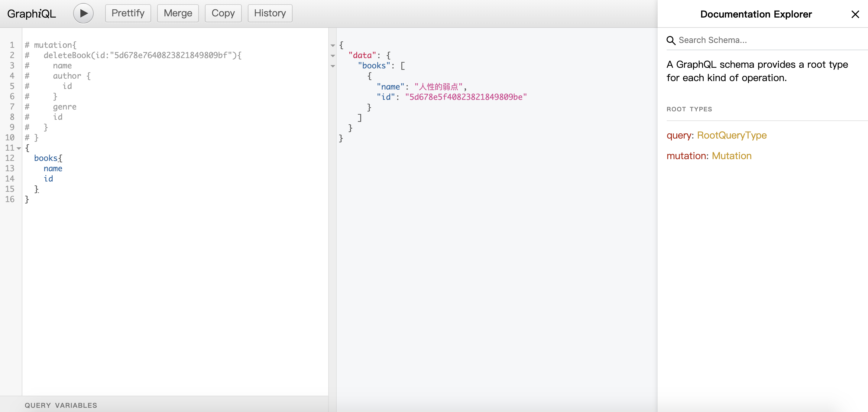The image size is (868, 412).
Task: Expand the Query Variables pane
Action: 61,405
